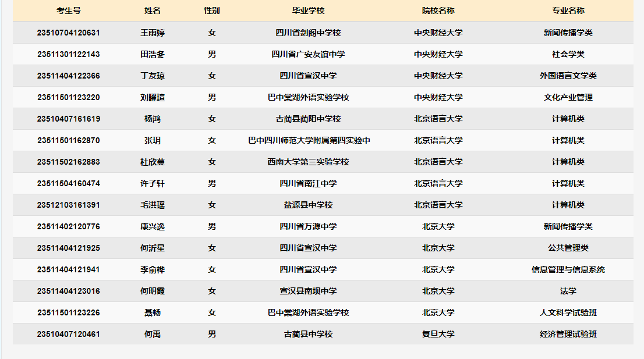The height and width of the screenshot is (359, 644).
Task: Click the 文化产业管理 major cell
Action: click(568, 97)
